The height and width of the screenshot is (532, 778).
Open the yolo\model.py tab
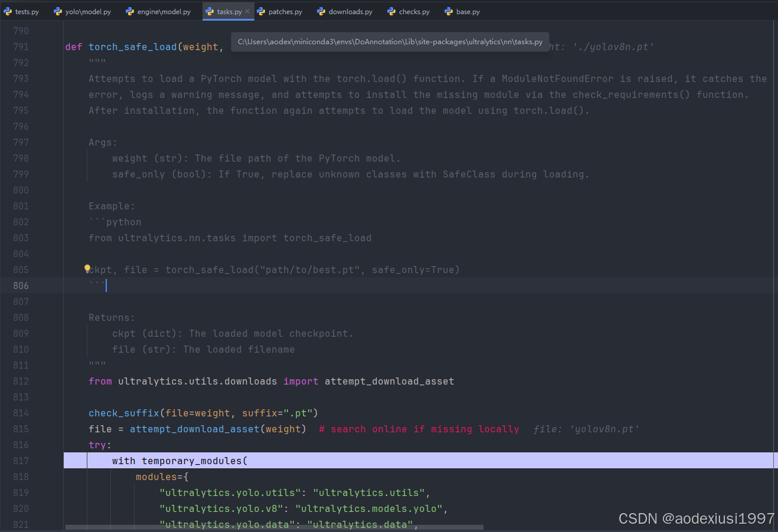coord(83,12)
